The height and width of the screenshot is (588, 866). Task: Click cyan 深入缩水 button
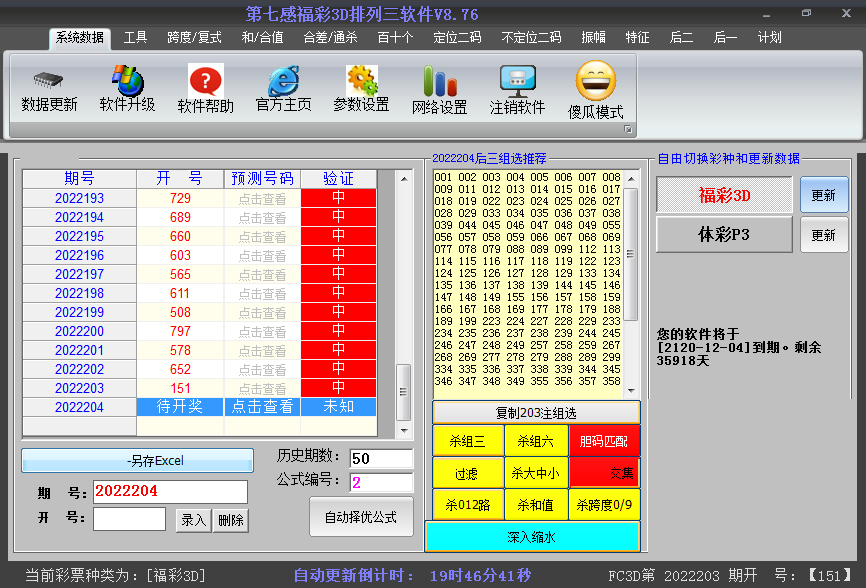point(532,537)
